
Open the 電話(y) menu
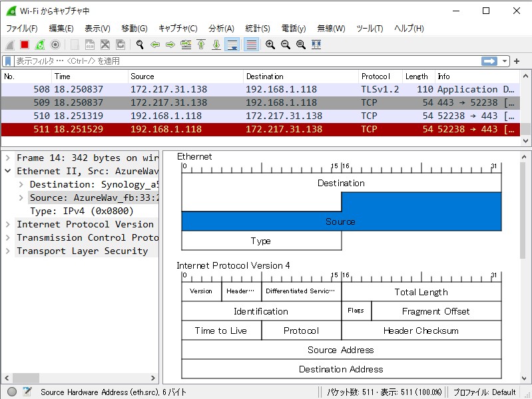(x=294, y=29)
